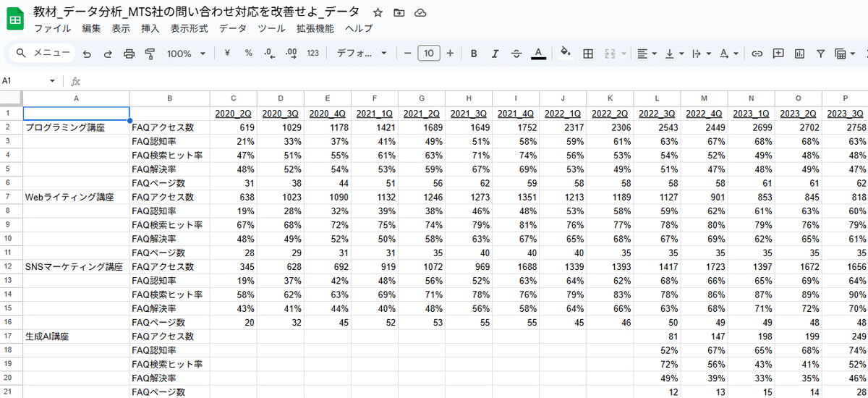Image resolution: width=868 pixels, height=398 pixels.
Task: Open horizontal align dropdown
Action: (647, 54)
